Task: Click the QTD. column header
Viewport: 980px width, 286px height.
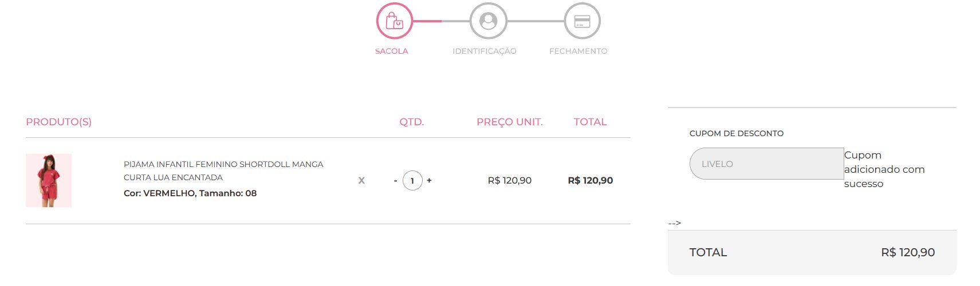Action: [x=412, y=122]
